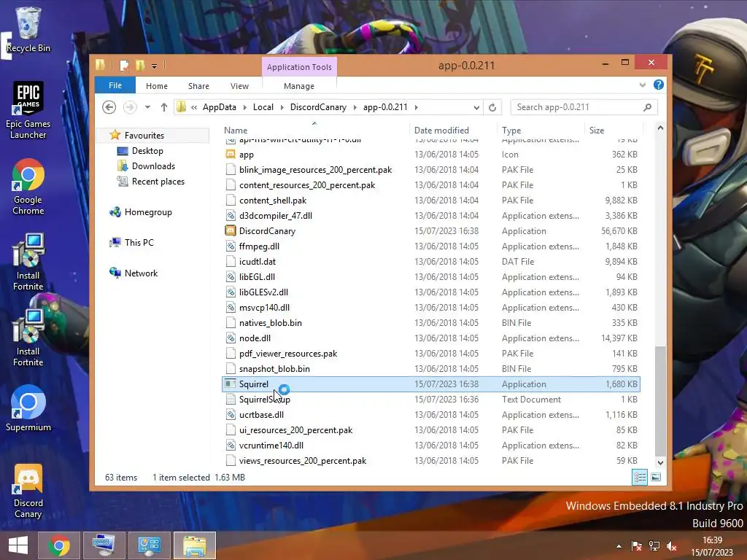Sort files by Type column
Screen dimensions: 747x560
tap(541, 130)
